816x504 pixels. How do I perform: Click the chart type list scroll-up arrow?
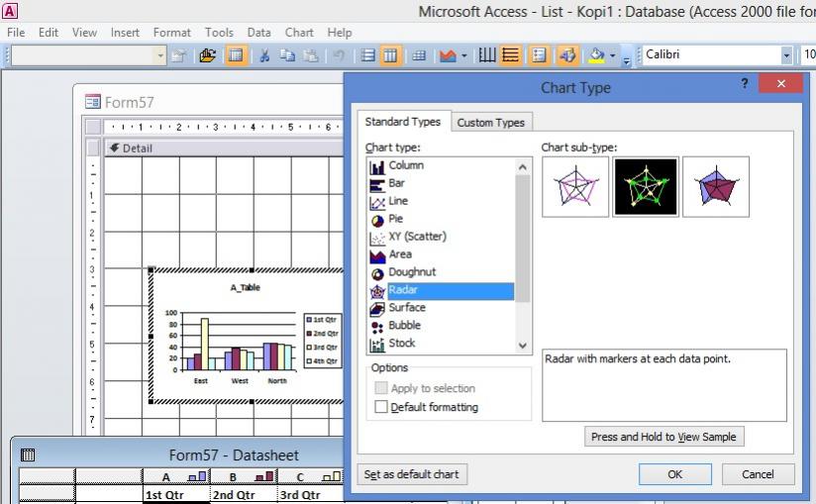coord(523,167)
